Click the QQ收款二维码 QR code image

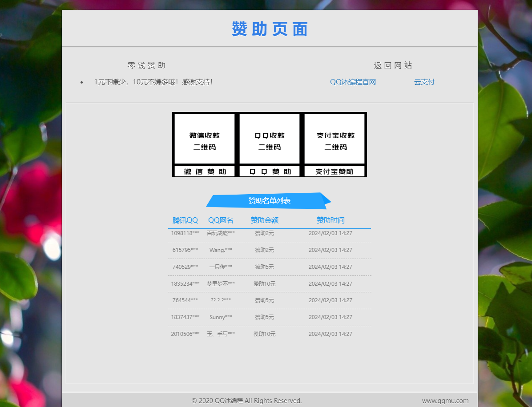pos(270,139)
